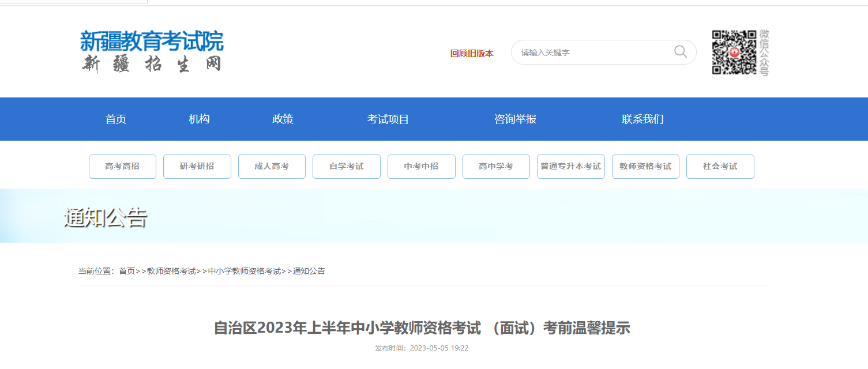Click the 自学考试 category button
The width and height of the screenshot is (868, 369).
tap(346, 167)
